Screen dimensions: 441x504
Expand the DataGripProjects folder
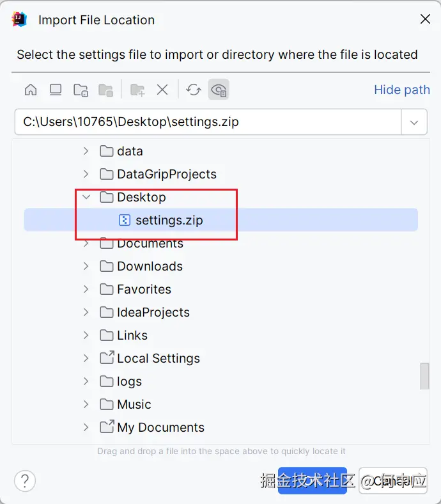pos(86,174)
